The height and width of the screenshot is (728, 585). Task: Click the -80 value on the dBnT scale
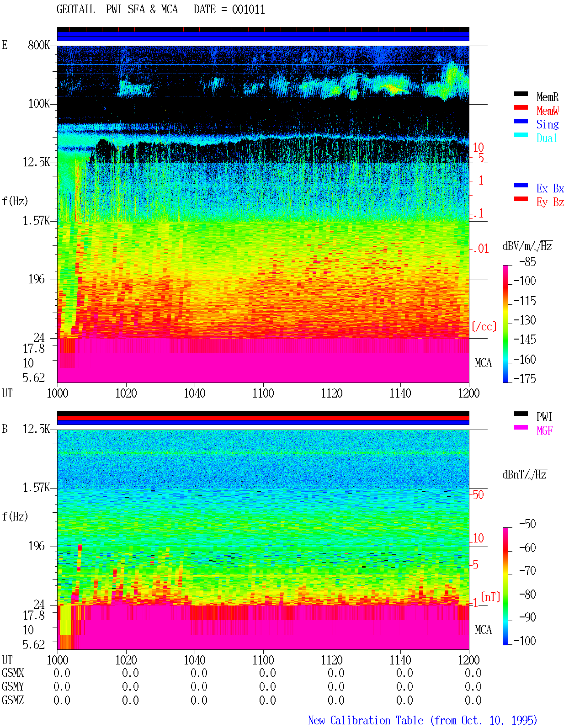tap(527, 594)
